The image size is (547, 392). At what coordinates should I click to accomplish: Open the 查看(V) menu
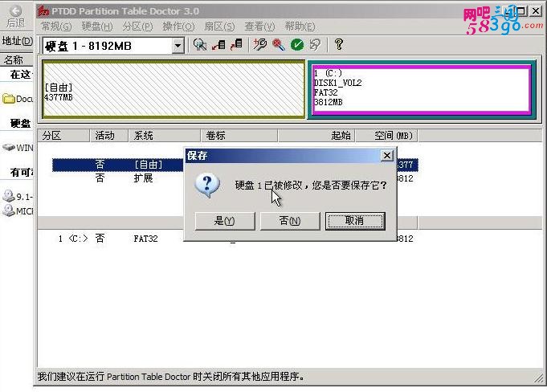[259, 27]
